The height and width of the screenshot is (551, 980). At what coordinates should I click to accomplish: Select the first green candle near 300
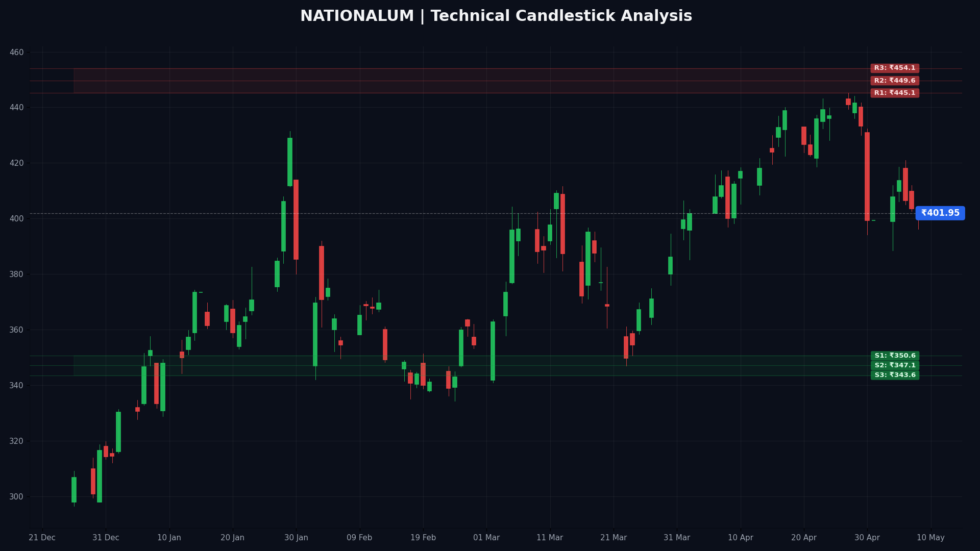(74, 490)
